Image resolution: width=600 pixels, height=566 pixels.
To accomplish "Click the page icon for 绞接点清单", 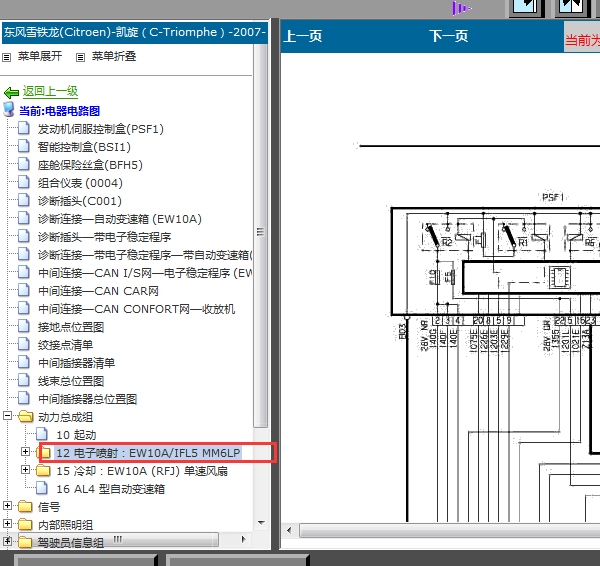I will [x=24, y=344].
